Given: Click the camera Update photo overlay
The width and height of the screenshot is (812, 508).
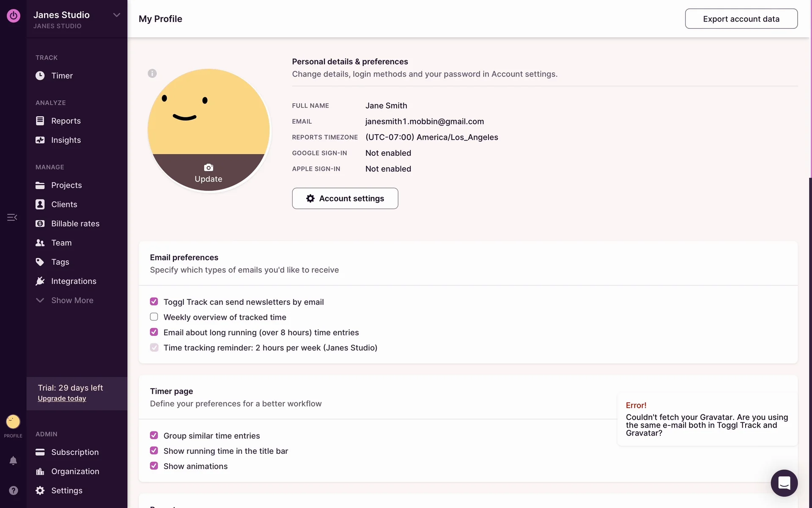Looking at the screenshot, I should pos(208,173).
